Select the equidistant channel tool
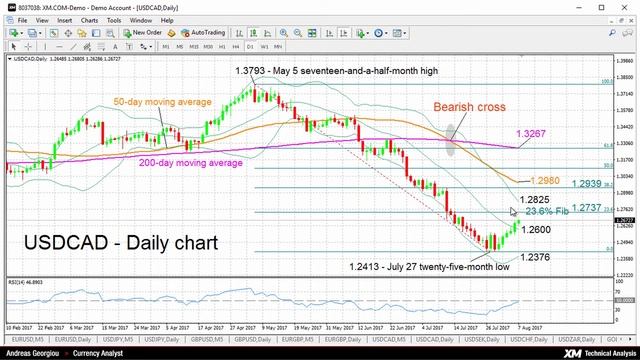 (x=87, y=47)
